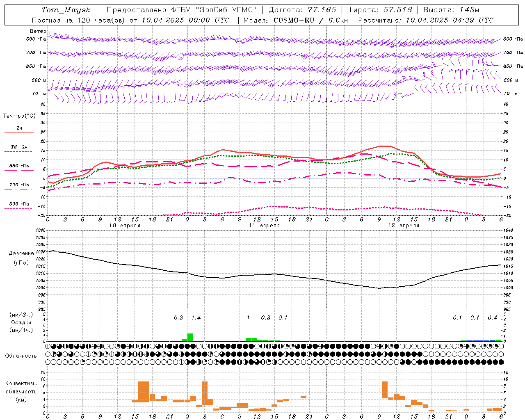Viewport: 525px width, 420px height.
Task: Click the 500 м wind level label on left
Action: click(39, 80)
